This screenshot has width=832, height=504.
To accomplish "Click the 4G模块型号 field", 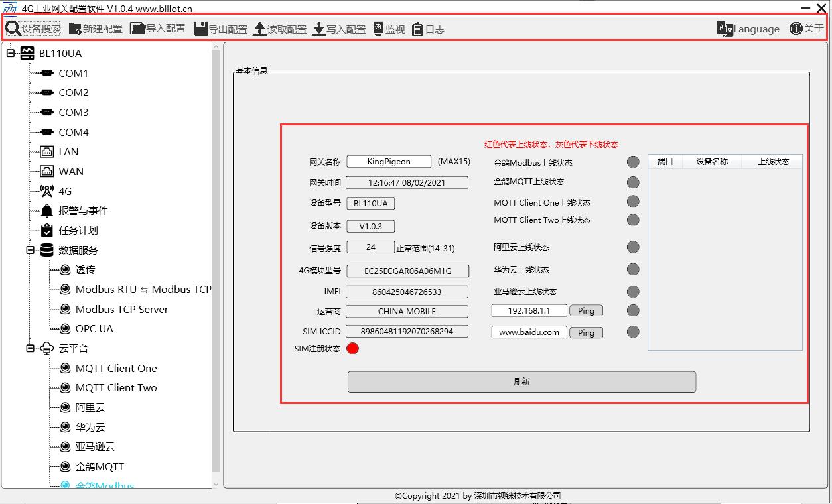I will point(407,271).
